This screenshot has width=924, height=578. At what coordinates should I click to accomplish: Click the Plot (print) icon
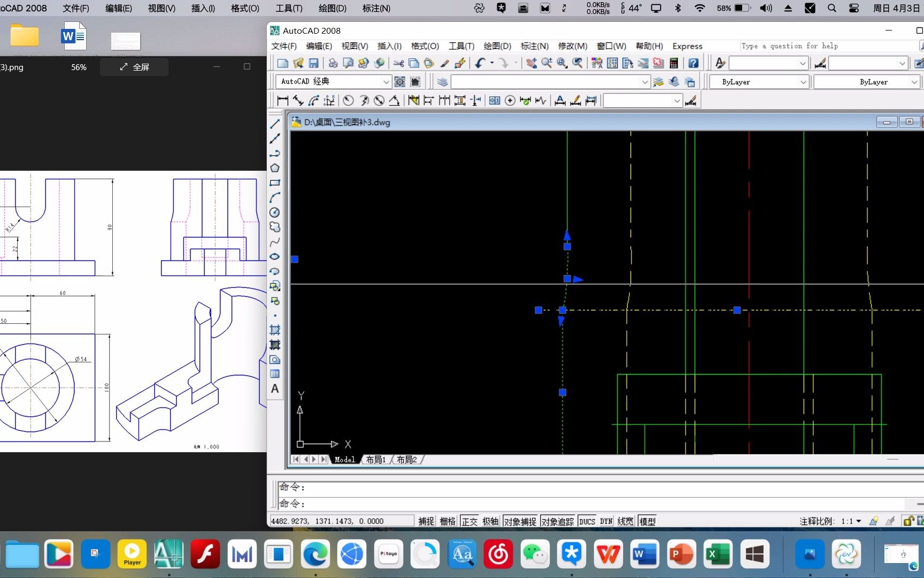[333, 63]
